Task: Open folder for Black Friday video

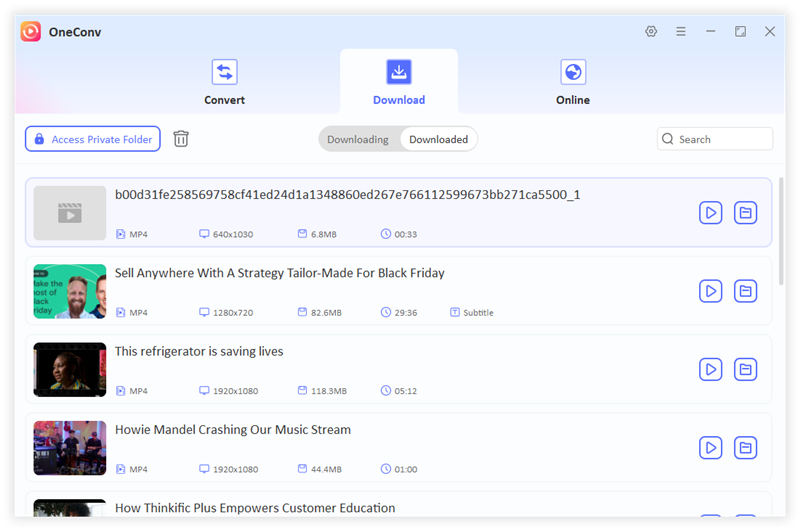Action: [745, 291]
